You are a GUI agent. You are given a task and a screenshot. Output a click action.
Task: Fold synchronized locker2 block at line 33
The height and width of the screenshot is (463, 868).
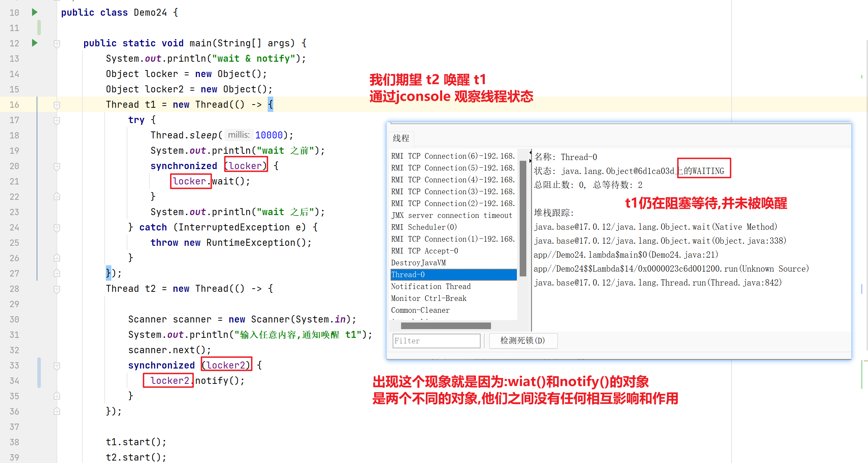tap(57, 366)
